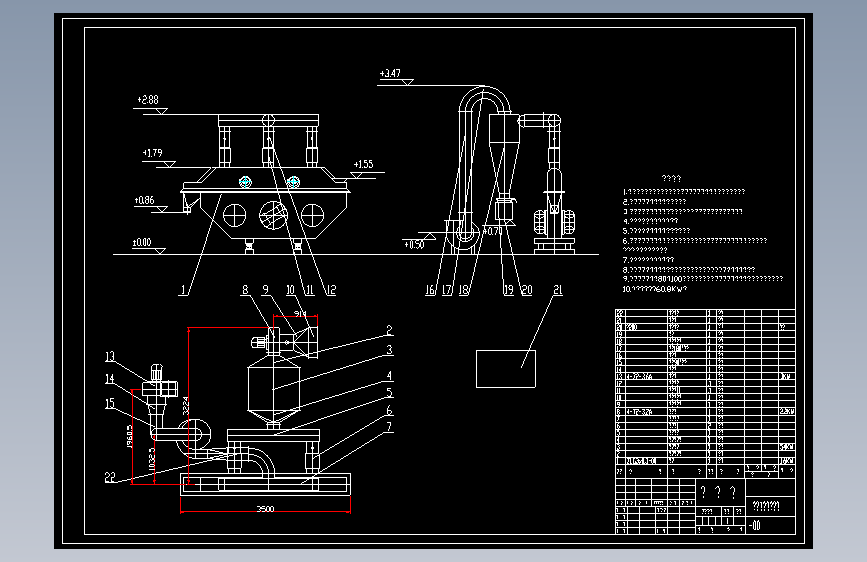Click the ±0.00 ground level label
867x562 pixels.
[x=142, y=242]
